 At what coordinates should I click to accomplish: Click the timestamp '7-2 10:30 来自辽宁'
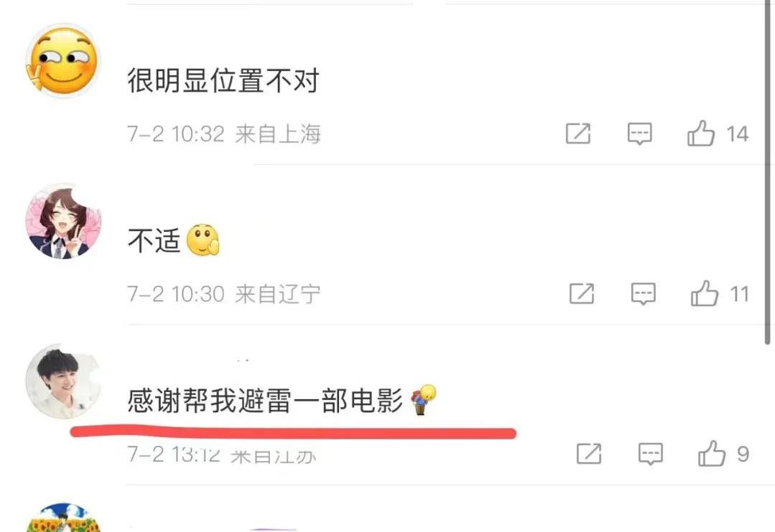click(224, 294)
